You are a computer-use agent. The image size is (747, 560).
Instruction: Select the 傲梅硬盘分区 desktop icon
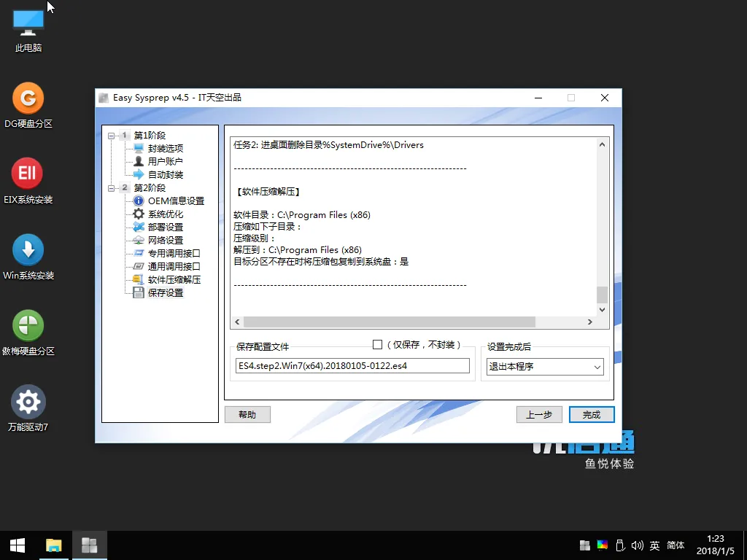click(28, 332)
